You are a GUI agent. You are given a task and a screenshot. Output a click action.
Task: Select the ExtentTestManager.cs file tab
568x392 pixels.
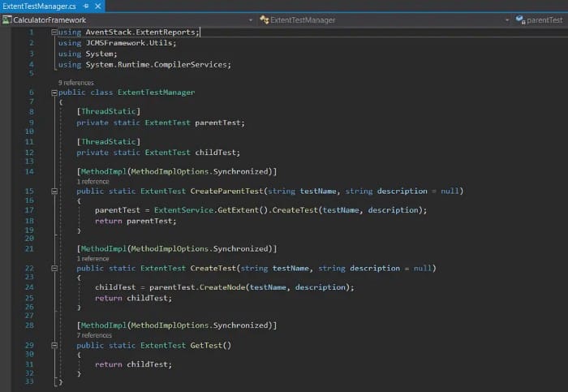click(x=39, y=6)
